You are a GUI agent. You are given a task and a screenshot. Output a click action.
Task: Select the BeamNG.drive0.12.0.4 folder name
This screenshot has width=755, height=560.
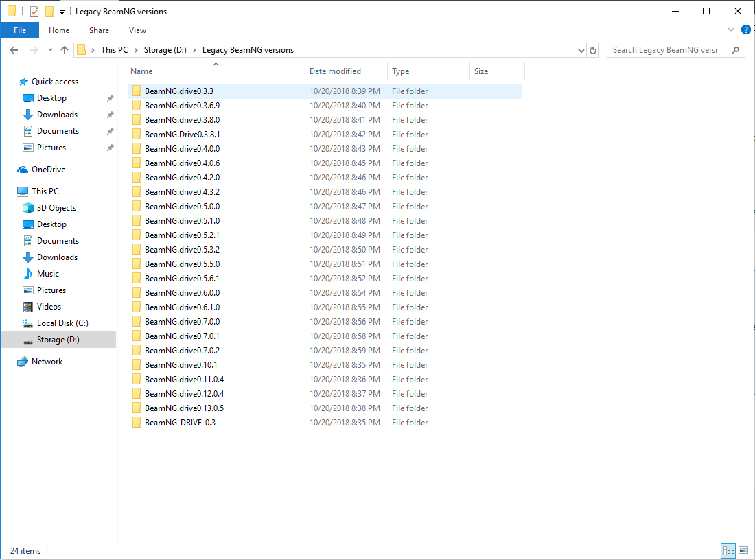point(185,394)
